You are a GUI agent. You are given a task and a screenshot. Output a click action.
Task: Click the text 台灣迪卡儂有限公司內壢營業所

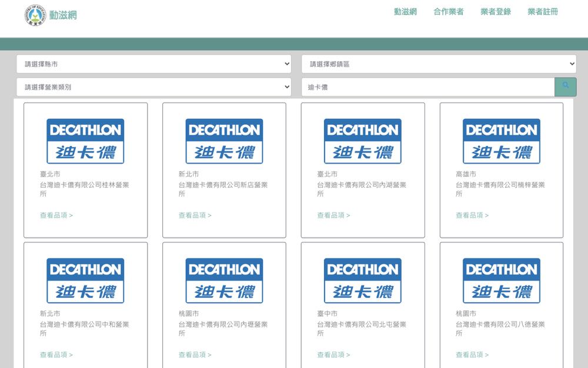[x=223, y=329]
